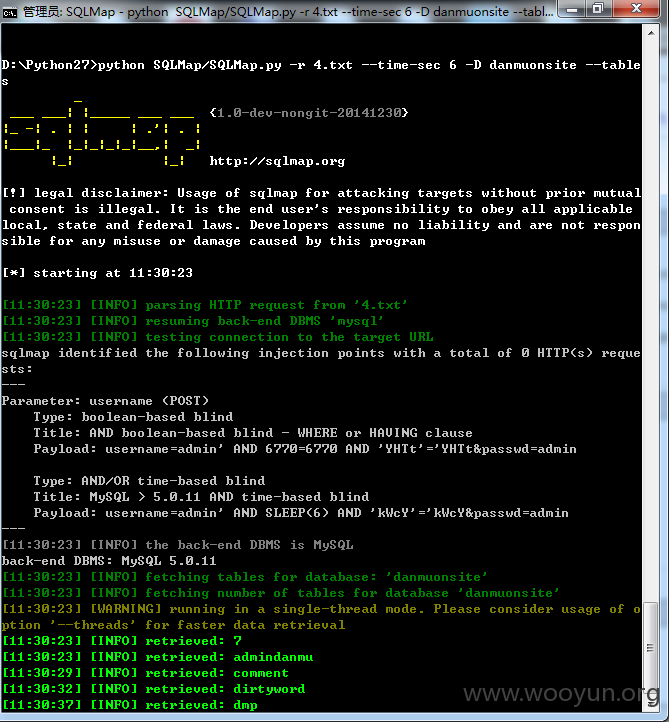The image size is (669, 722).
Task: Click 'fetching number of tables for database' line
Action: pos(281,593)
